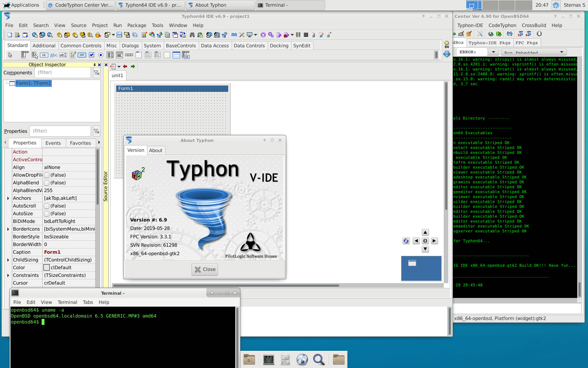Image resolution: width=588 pixels, height=368 pixels.
Task: Click the web browser globe in the dock
Action: [302, 360]
